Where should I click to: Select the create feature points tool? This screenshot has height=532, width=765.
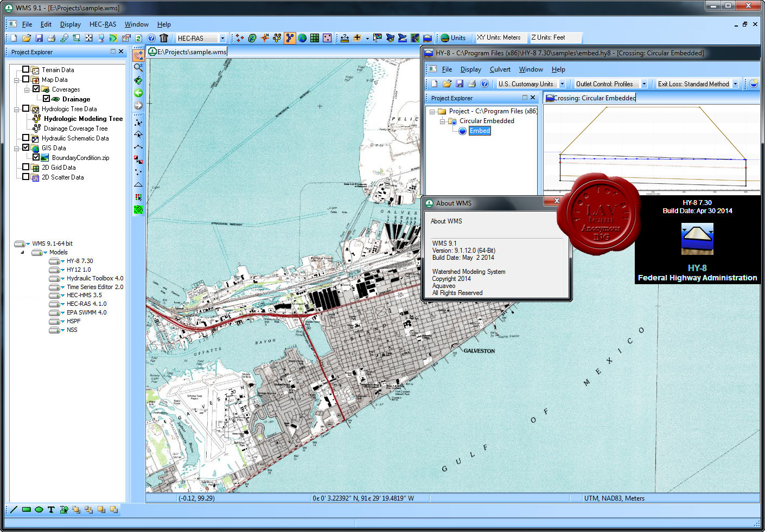pos(138,172)
